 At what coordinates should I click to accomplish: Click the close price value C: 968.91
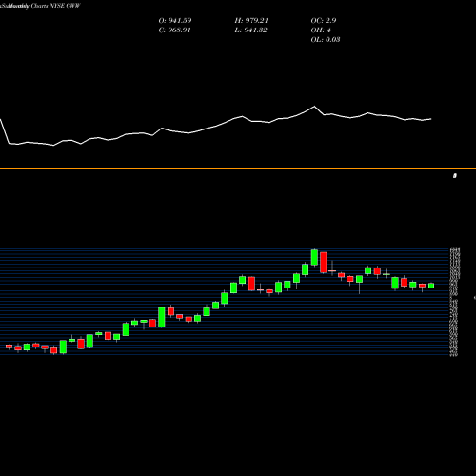(x=174, y=30)
